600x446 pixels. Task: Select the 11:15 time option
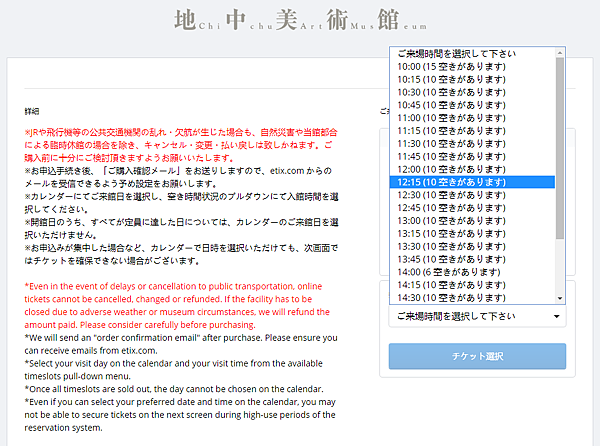click(x=472, y=131)
